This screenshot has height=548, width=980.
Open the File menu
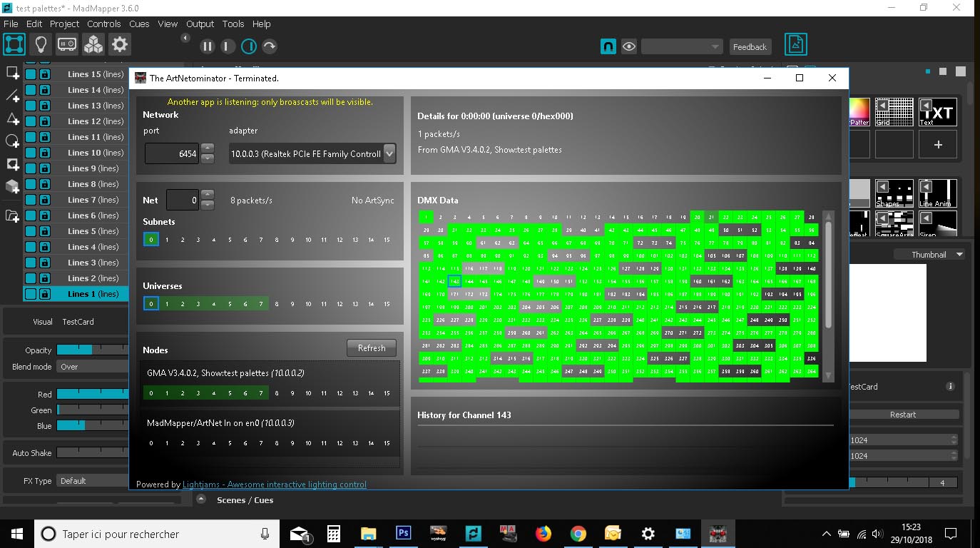11,24
